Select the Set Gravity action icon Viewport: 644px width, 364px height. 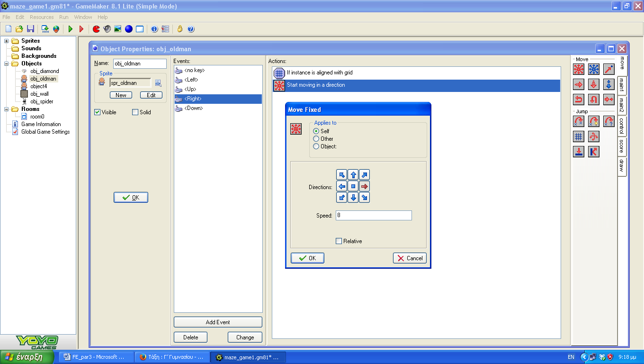click(609, 84)
